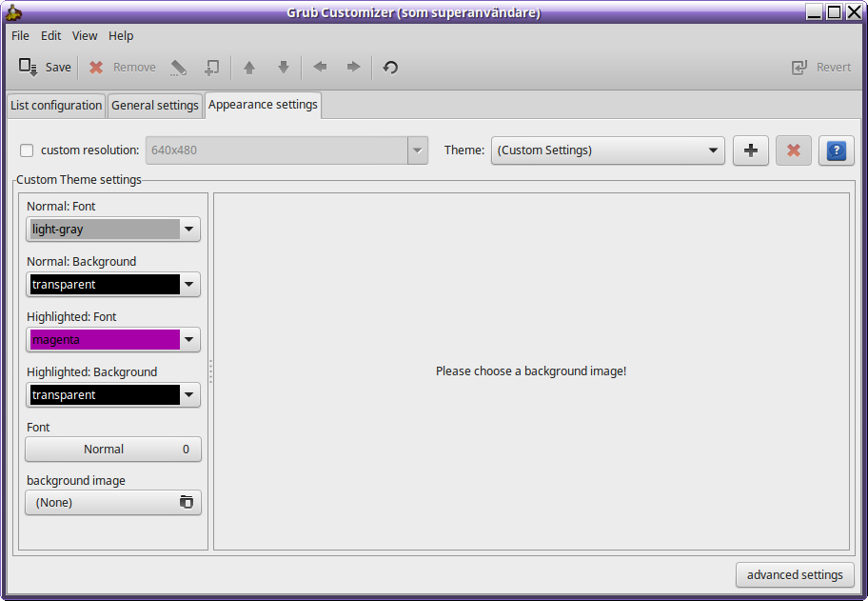
Task: Open the Edit menu
Action: pos(51,35)
